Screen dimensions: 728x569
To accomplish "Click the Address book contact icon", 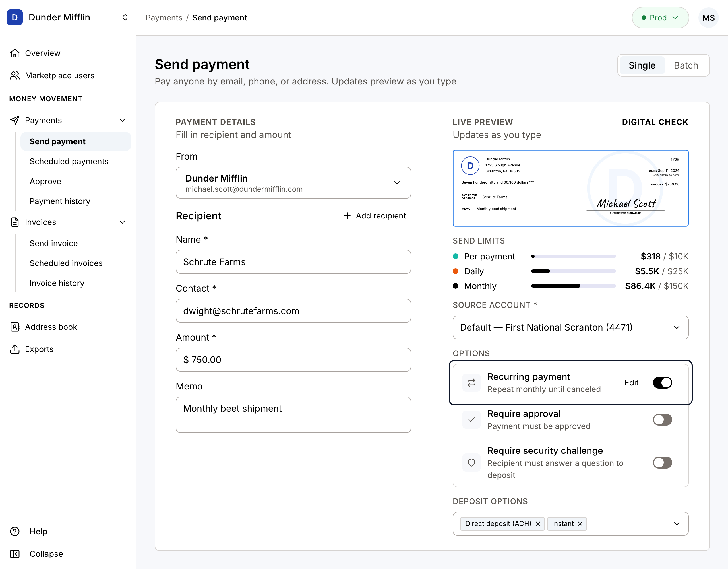I will (15, 327).
